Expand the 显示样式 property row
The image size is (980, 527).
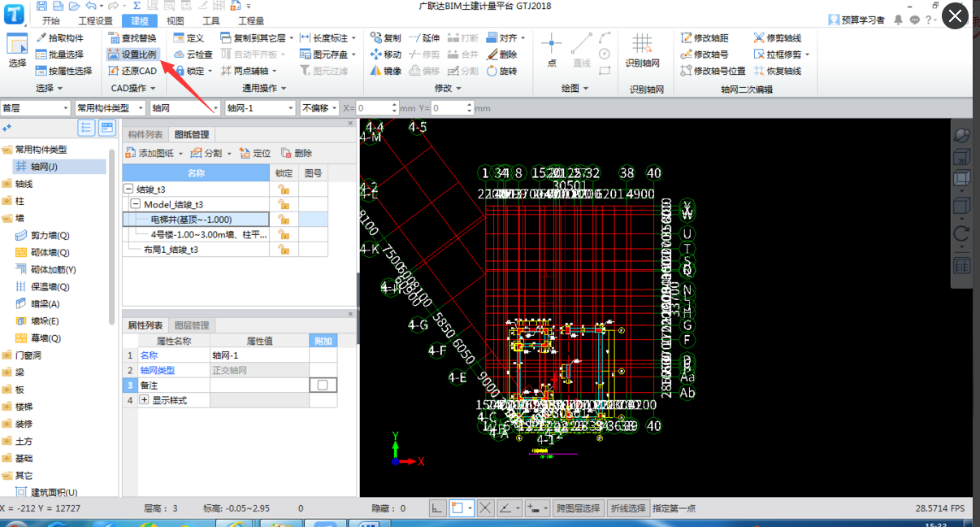coord(145,401)
